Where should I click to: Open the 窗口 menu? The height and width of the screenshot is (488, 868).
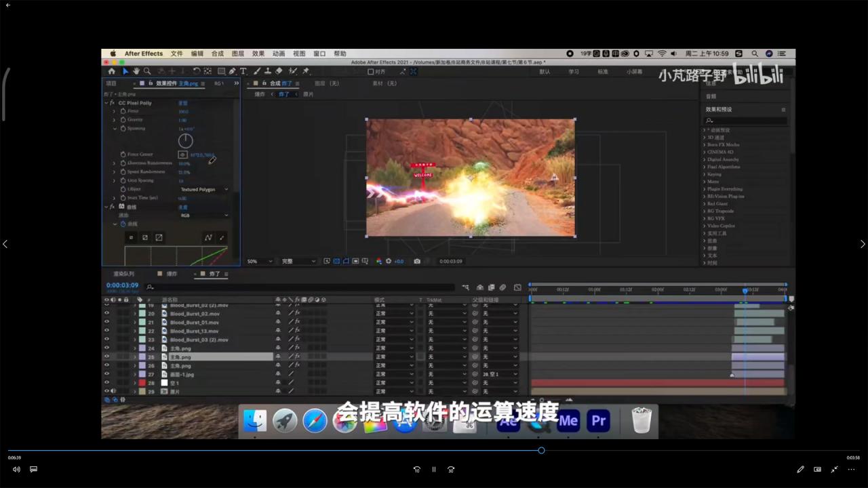tap(319, 54)
